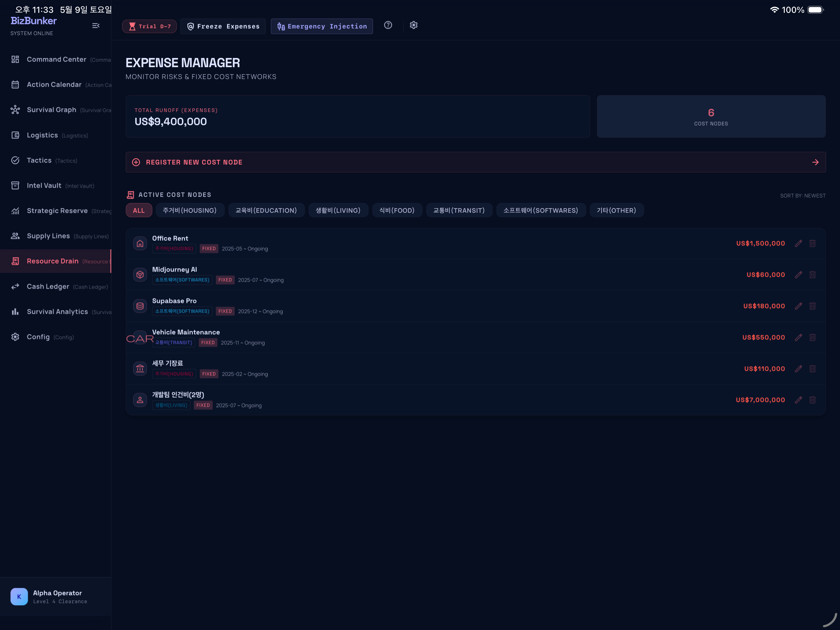
Task: Click the battery status icon
Action: [815, 10]
